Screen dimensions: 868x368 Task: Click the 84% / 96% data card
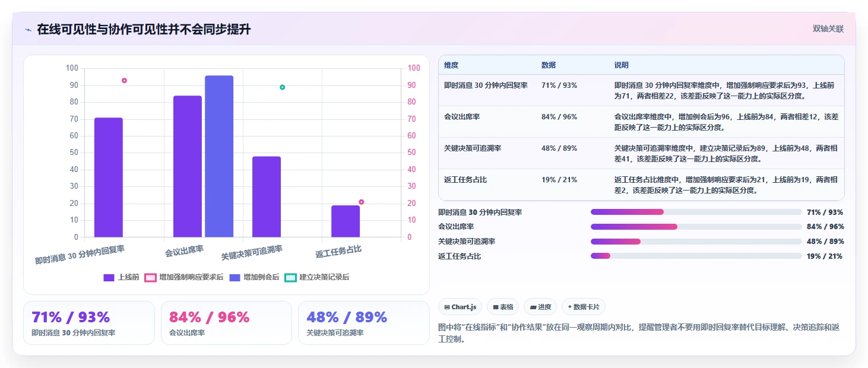click(226, 323)
